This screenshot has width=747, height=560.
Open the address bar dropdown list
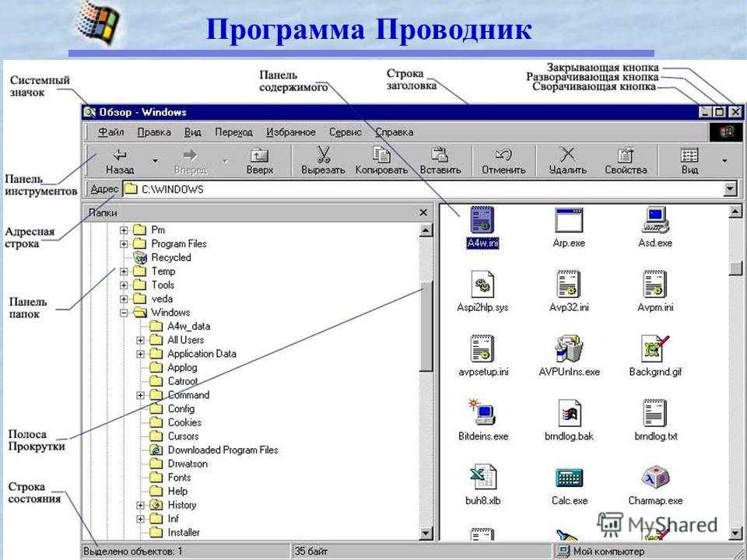730,189
